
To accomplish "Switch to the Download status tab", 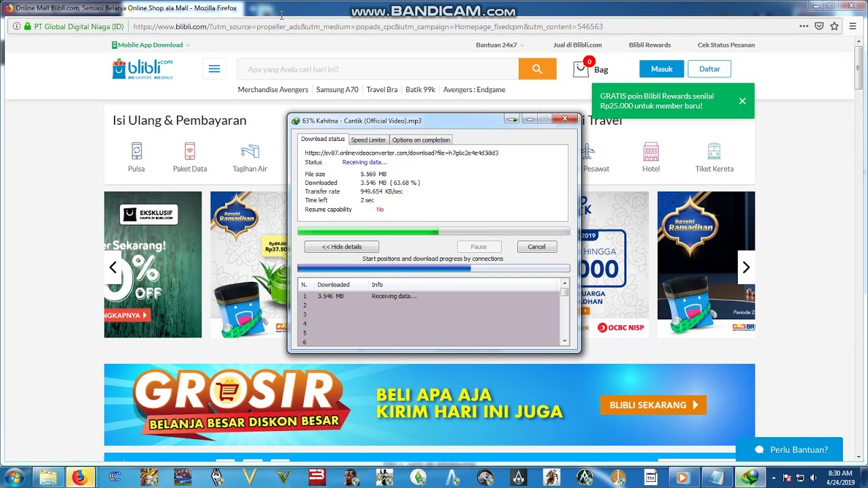I will point(323,139).
